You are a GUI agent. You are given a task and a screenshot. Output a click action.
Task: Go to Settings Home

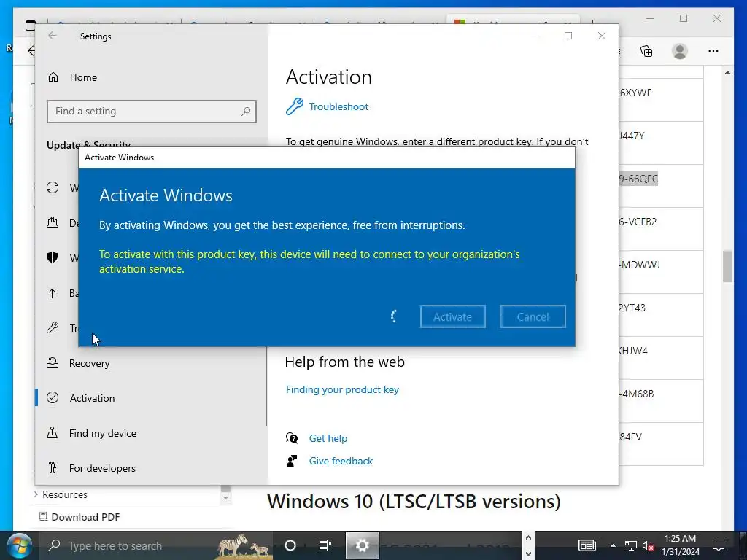click(83, 77)
